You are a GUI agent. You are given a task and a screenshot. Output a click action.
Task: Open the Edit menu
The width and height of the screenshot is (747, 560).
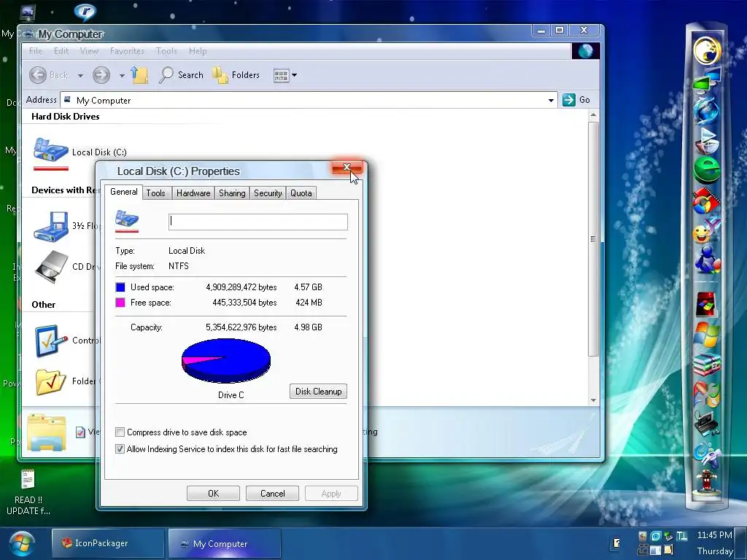coord(61,51)
